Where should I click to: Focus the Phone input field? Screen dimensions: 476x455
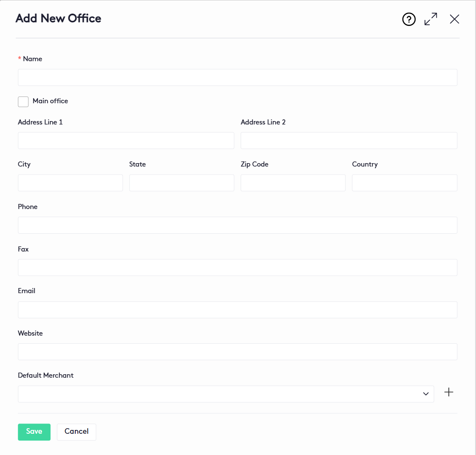(238, 225)
